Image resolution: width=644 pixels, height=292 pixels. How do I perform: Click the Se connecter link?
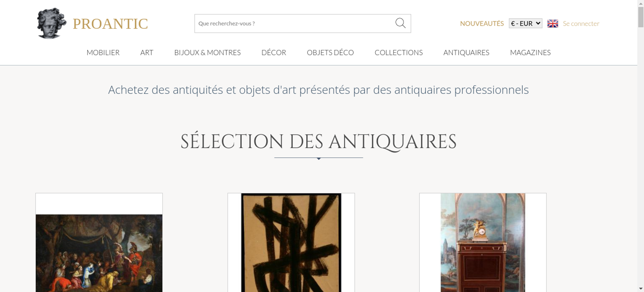[581, 23]
